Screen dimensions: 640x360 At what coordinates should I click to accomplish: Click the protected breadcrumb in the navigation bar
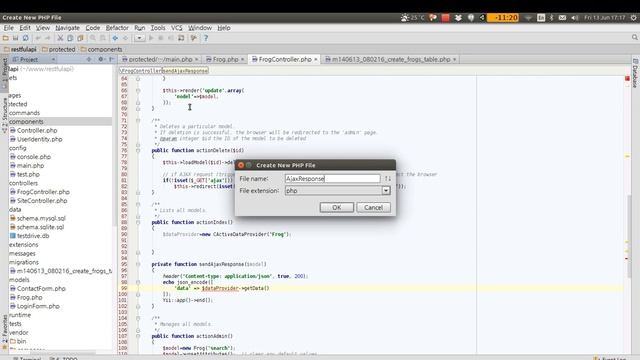(x=58, y=49)
